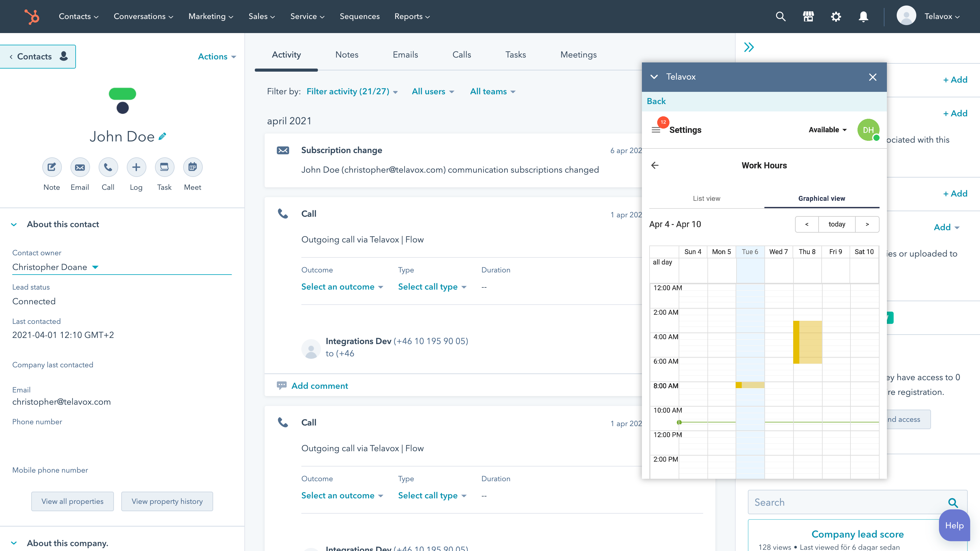The image size is (980, 551).
Task: Click View all properties button
Action: (x=72, y=502)
